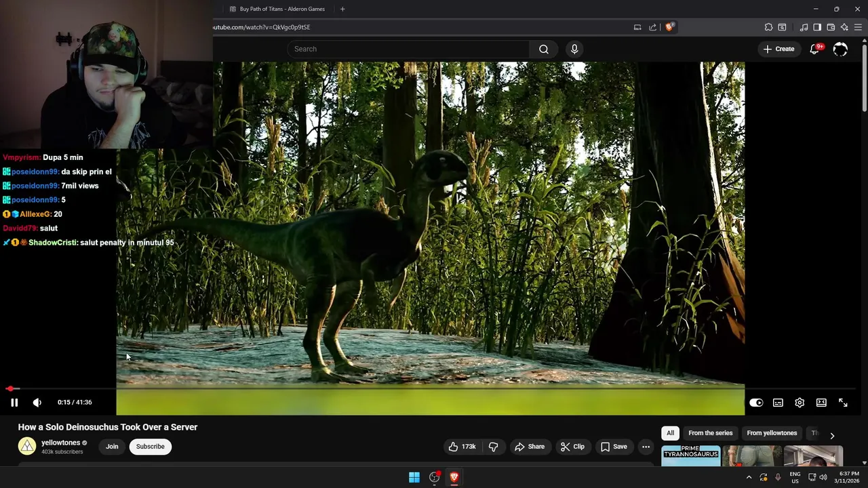
Task: Open the media control music note icon
Action: click(x=804, y=27)
